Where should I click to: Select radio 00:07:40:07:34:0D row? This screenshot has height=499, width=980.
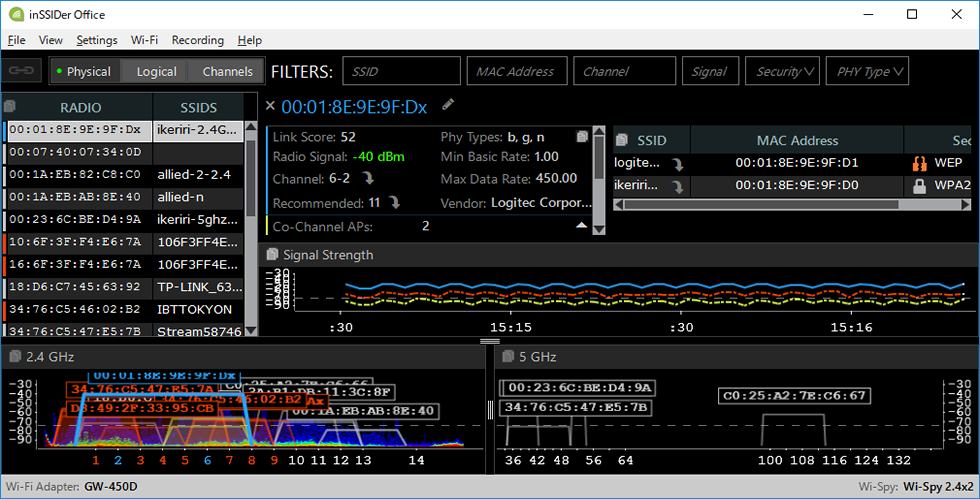tap(122, 153)
